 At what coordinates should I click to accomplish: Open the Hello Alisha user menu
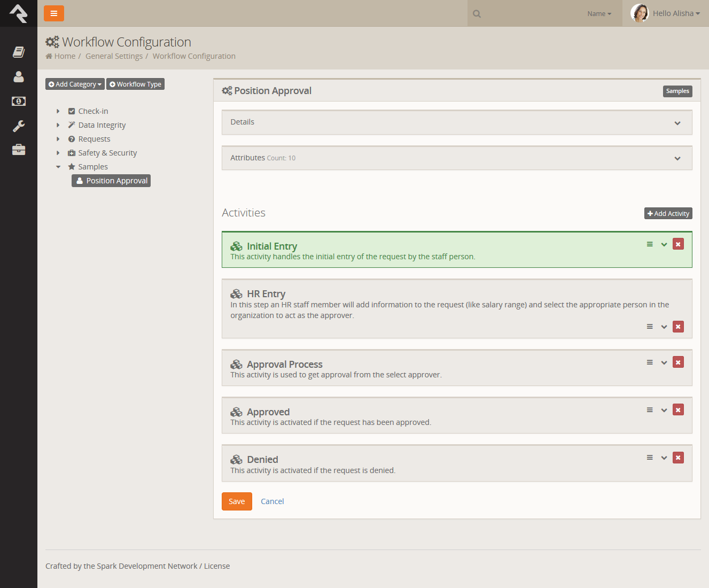tap(676, 13)
